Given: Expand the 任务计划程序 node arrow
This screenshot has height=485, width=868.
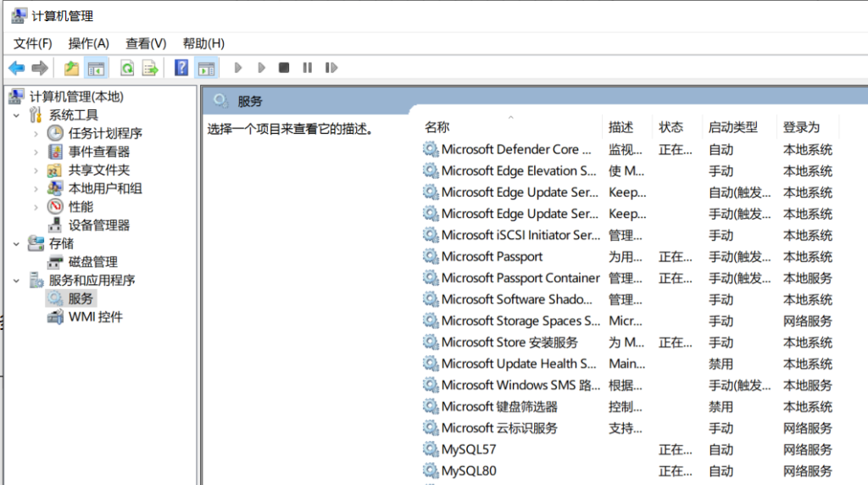Looking at the screenshot, I should 36,133.
